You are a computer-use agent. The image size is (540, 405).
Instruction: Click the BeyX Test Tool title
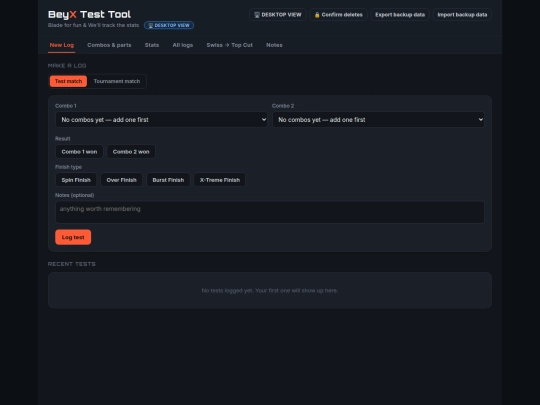tap(90, 14)
